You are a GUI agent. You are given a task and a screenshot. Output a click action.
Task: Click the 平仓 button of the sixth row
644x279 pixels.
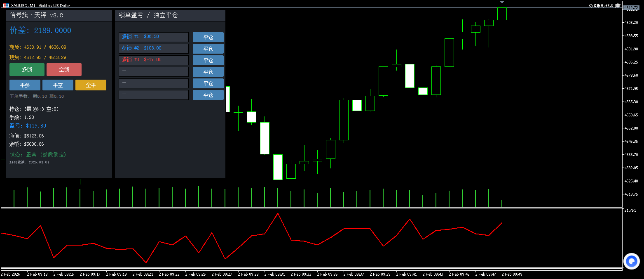pos(208,95)
